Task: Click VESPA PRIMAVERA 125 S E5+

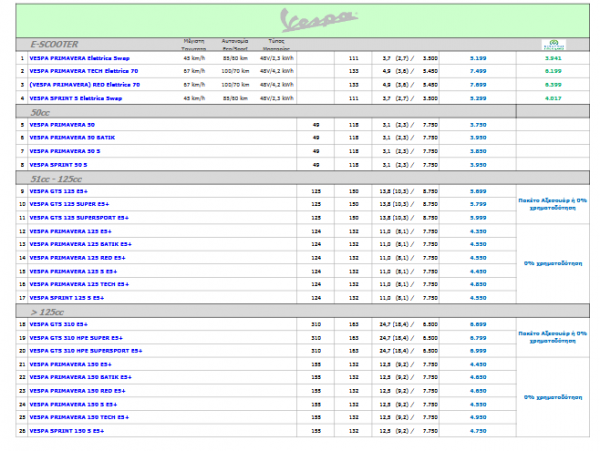Action: [x=73, y=272]
